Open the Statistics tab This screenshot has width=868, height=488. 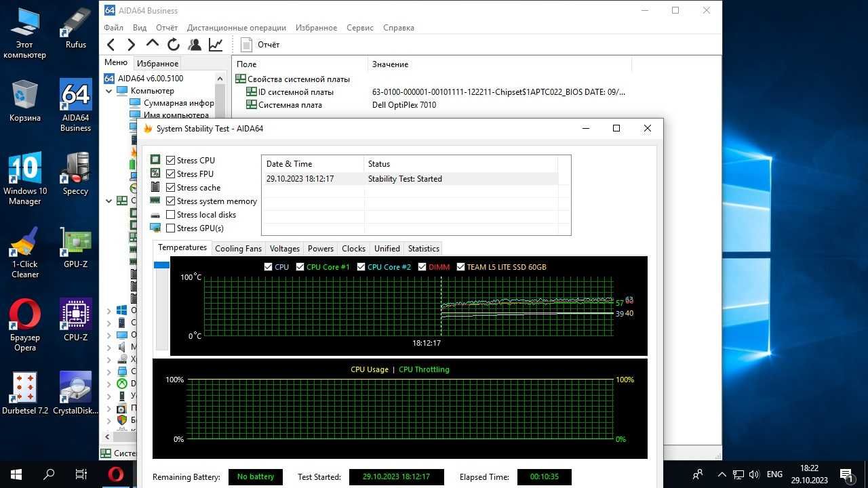[424, 249]
